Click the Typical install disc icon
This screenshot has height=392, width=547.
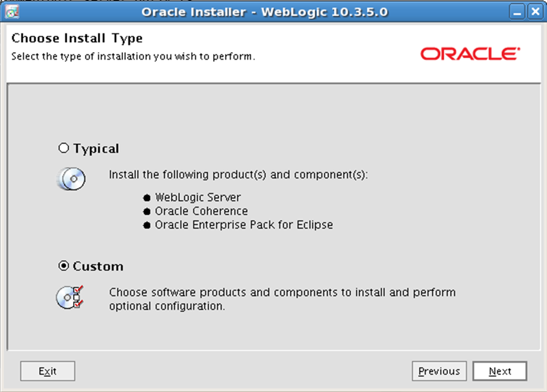[x=71, y=179]
